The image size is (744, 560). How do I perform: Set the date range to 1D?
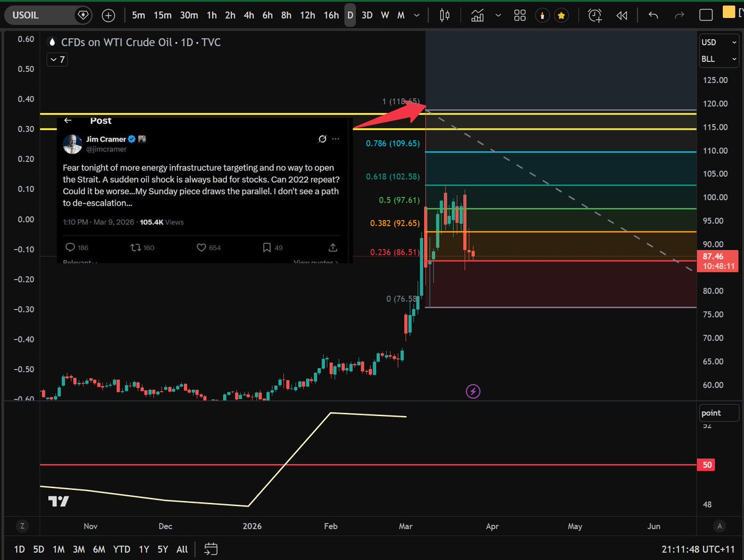click(20, 549)
